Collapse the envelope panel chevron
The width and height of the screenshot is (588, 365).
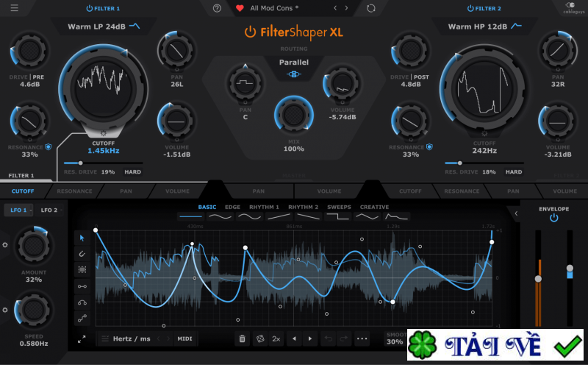coord(516,213)
